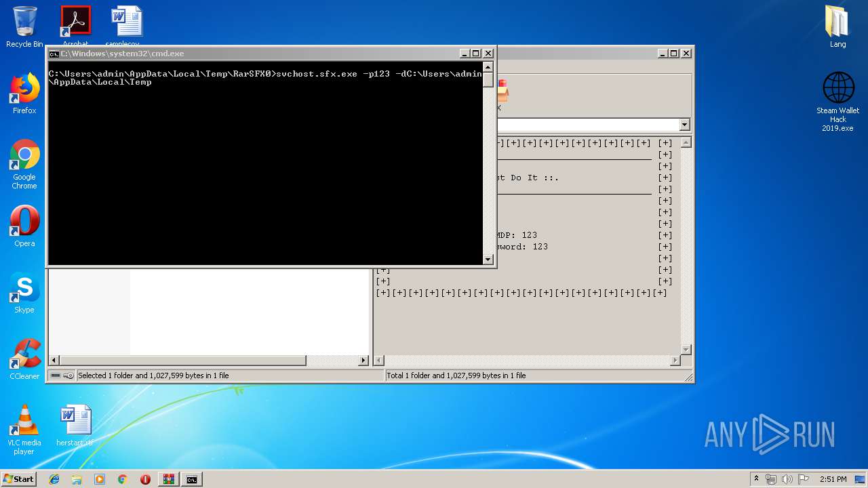Open the network status tray icon

point(771,479)
